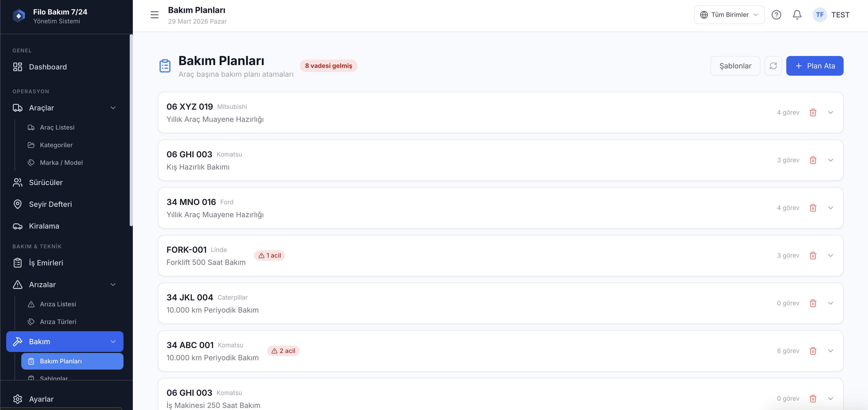
Task: Open the notifications bell
Action: [797, 15]
